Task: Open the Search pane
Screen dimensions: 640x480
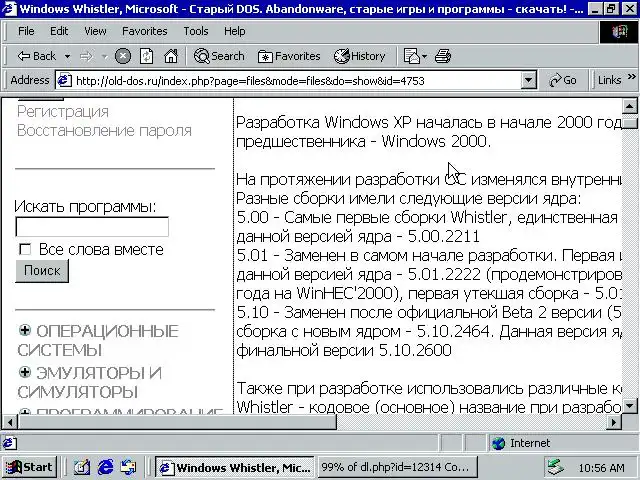Action: [219, 56]
